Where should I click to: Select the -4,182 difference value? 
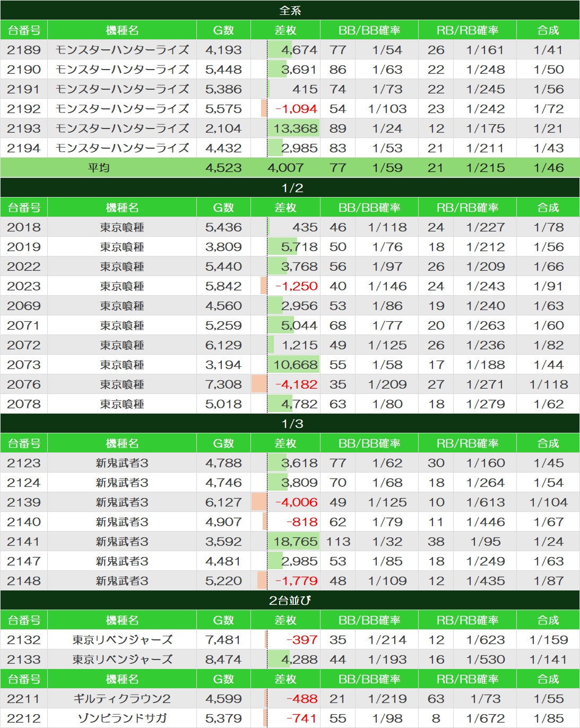(296, 384)
